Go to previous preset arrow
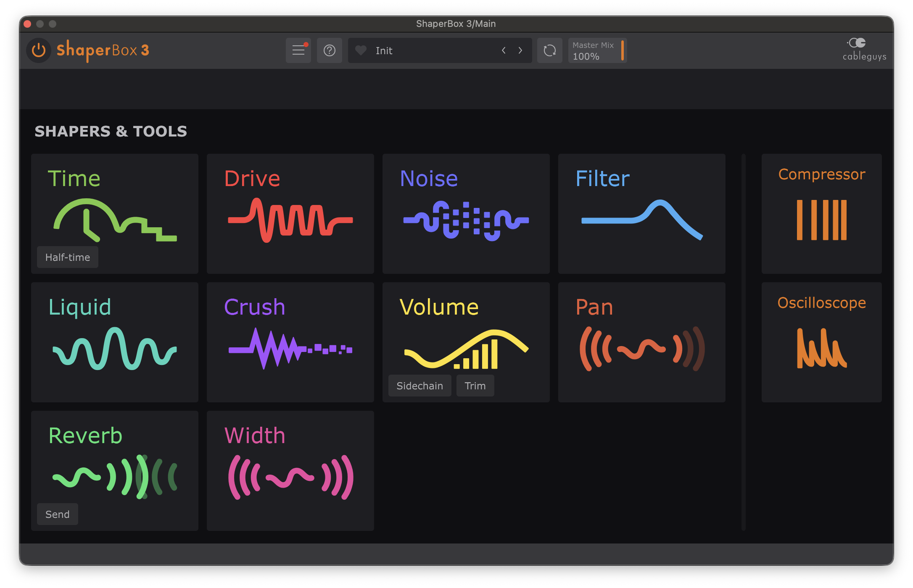 click(x=504, y=50)
